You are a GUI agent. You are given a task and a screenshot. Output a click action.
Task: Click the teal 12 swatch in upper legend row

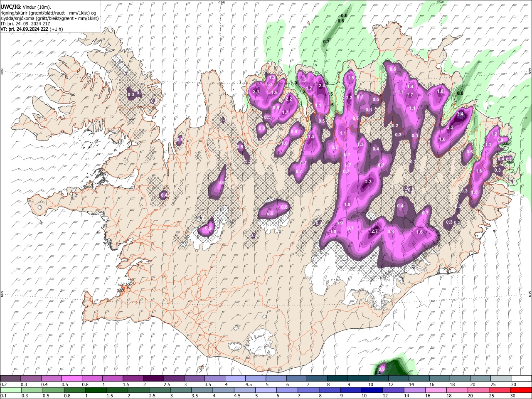click(x=398, y=379)
